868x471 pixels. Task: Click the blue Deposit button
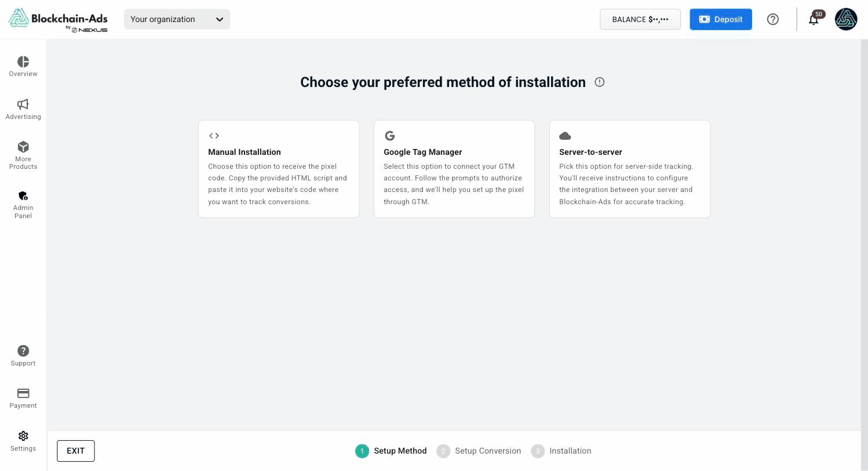point(721,19)
